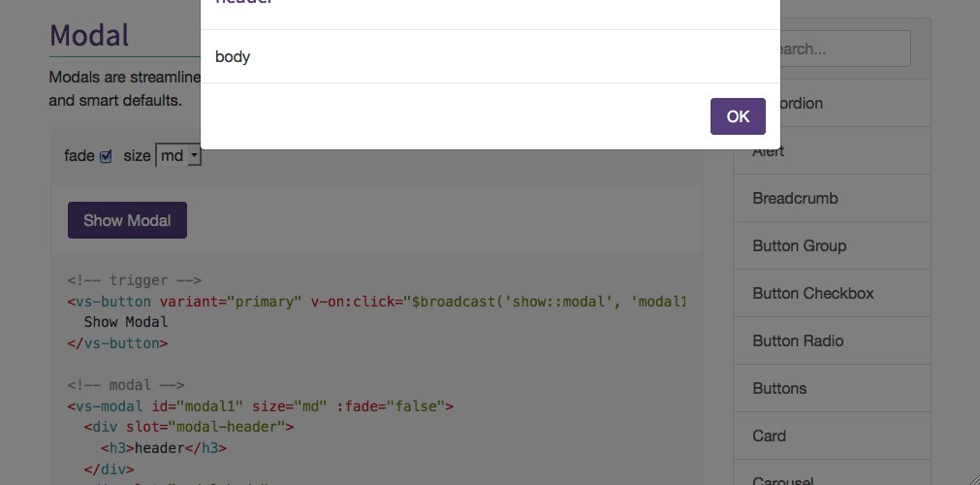Click the modal body text
Image resolution: width=980 pixels, height=485 pixels.
click(x=233, y=57)
